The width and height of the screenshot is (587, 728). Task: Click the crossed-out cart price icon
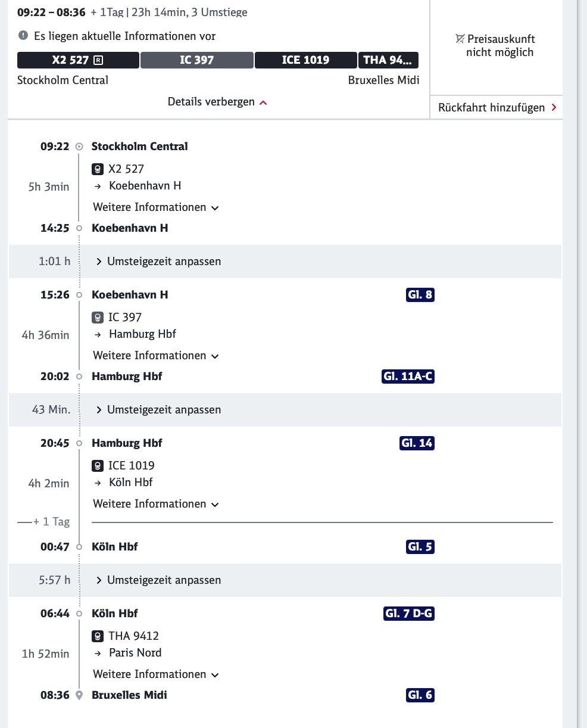pos(460,39)
